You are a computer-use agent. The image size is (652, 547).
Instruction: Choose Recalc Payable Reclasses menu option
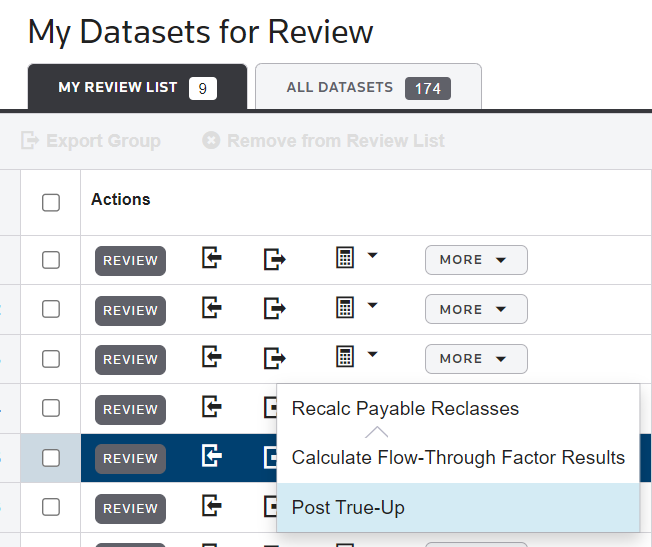point(405,408)
